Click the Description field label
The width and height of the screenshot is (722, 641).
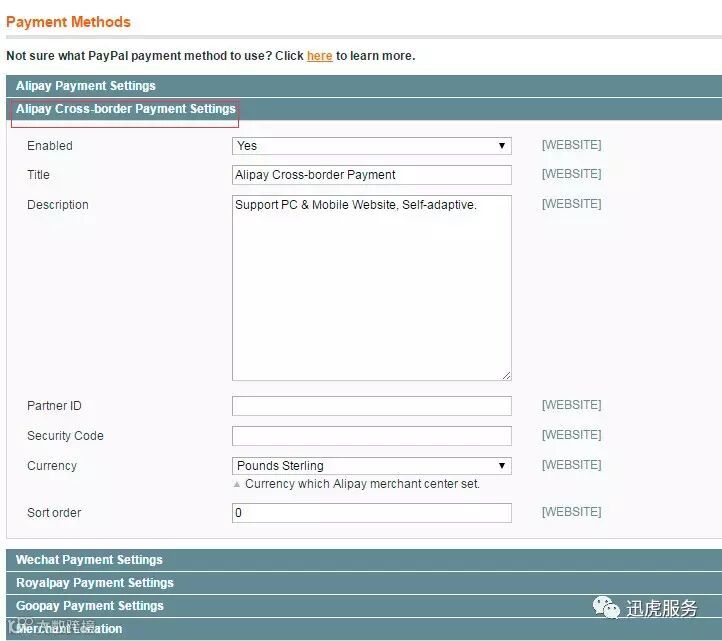coord(58,205)
